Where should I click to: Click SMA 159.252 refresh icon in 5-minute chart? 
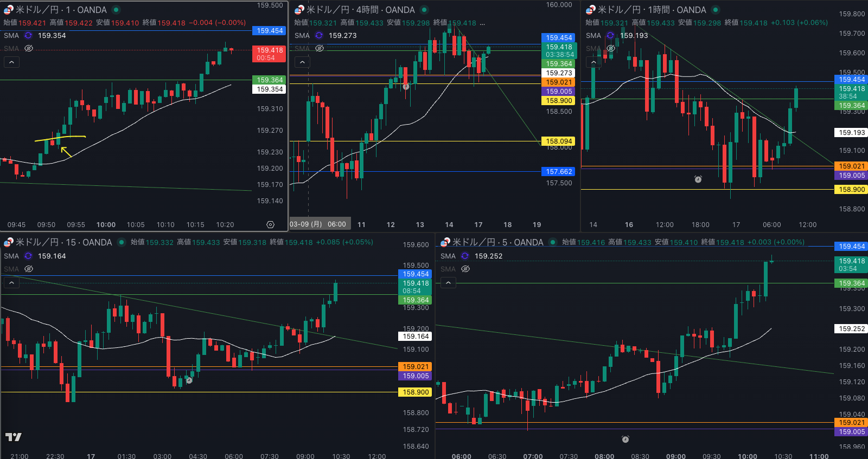pyautogui.click(x=465, y=256)
